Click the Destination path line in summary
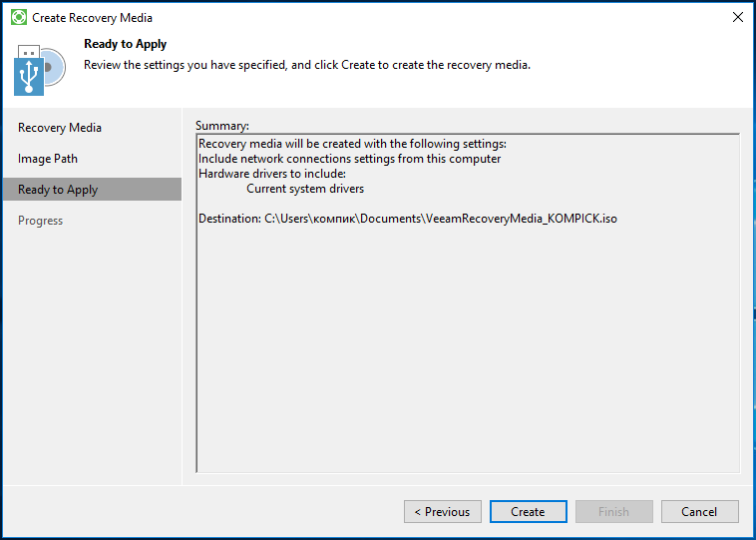The width and height of the screenshot is (756, 540). point(407,219)
